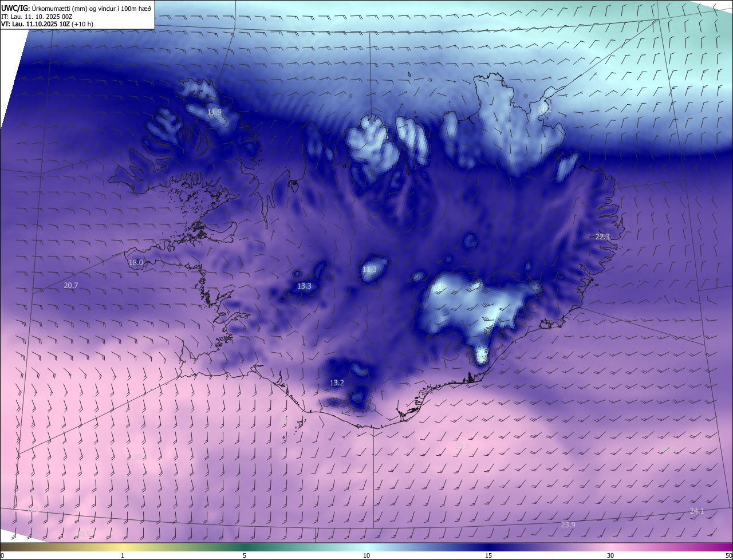
Task: Click the color scale tick labeled 50
Action: point(728,555)
